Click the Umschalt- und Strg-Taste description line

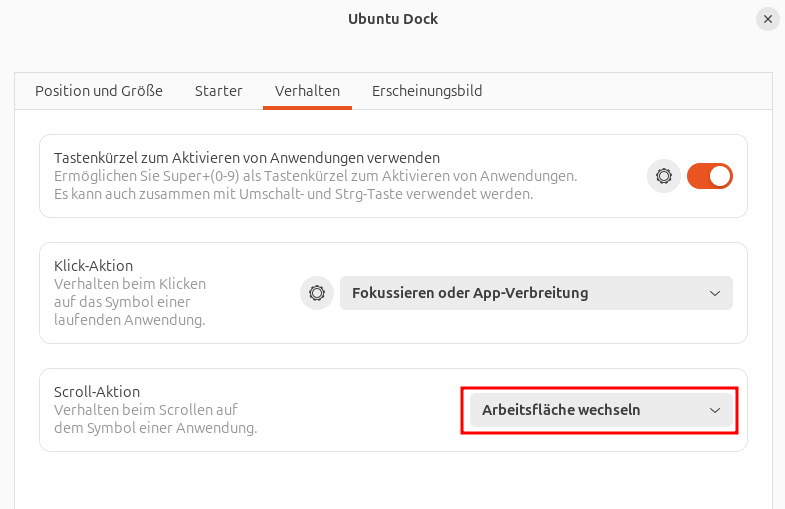(x=292, y=194)
